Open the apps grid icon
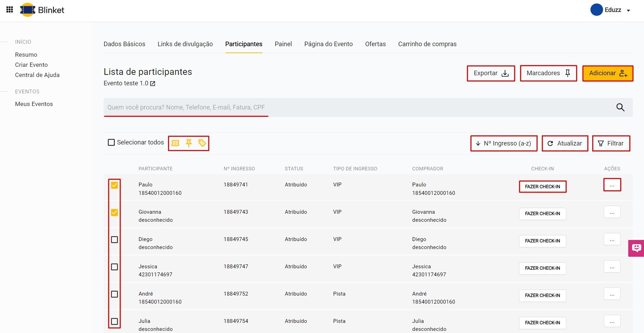 coord(10,10)
